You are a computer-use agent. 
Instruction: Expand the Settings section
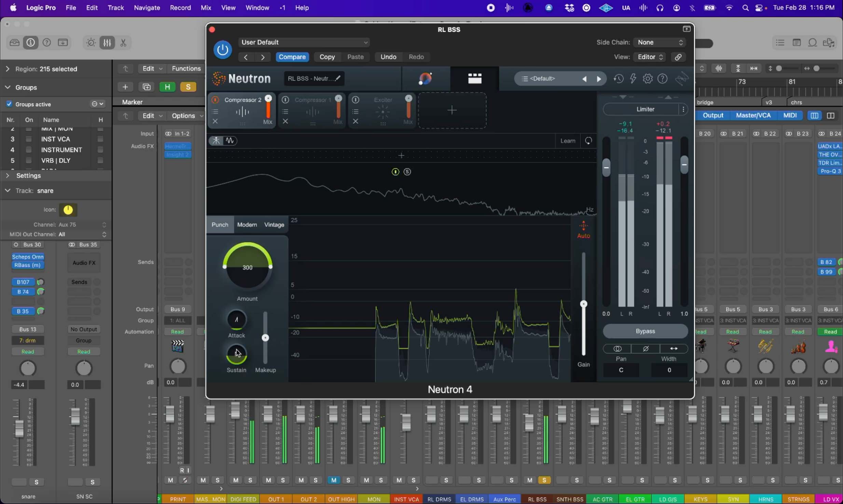(x=8, y=176)
